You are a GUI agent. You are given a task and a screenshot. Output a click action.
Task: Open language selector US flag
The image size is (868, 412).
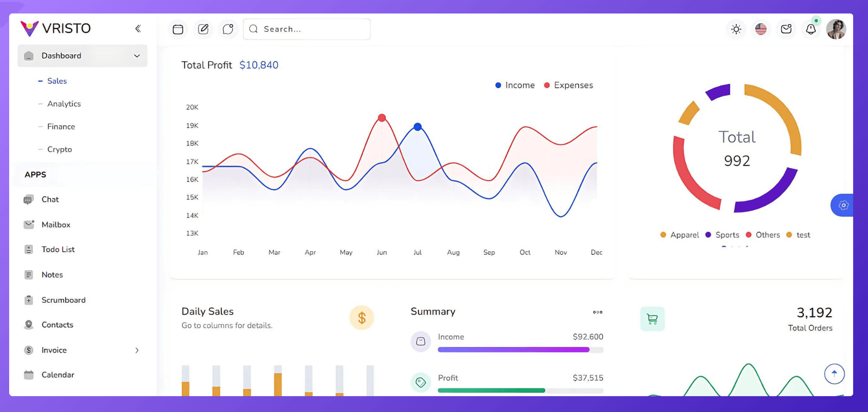pyautogui.click(x=761, y=29)
